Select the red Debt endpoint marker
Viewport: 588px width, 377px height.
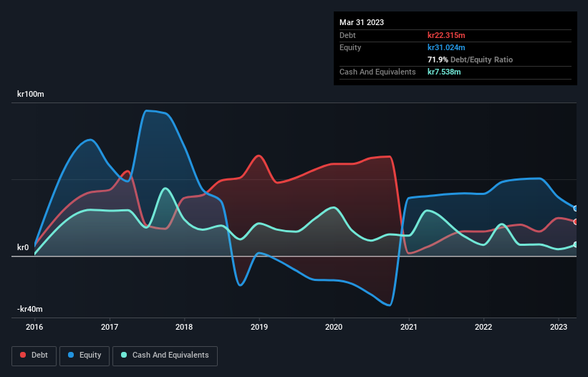pyautogui.click(x=576, y=221)
